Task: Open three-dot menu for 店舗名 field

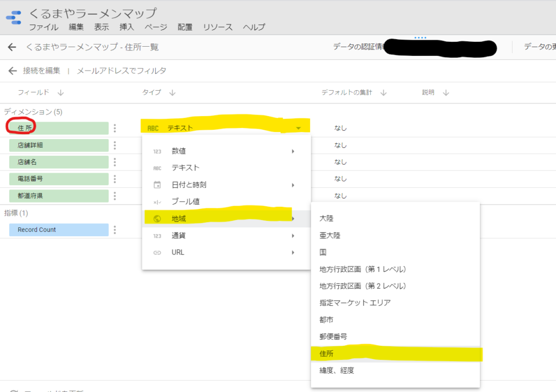Action: (x=115, y=162)
